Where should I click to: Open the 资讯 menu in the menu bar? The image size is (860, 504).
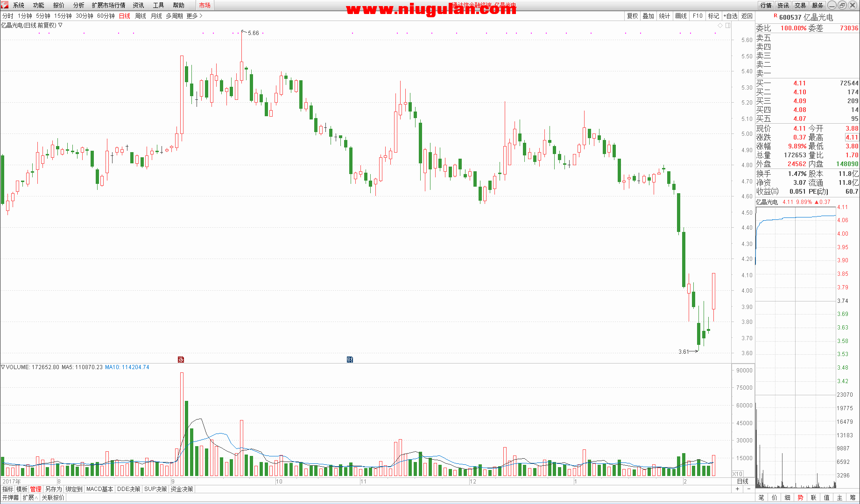click(x=139, y=5)
